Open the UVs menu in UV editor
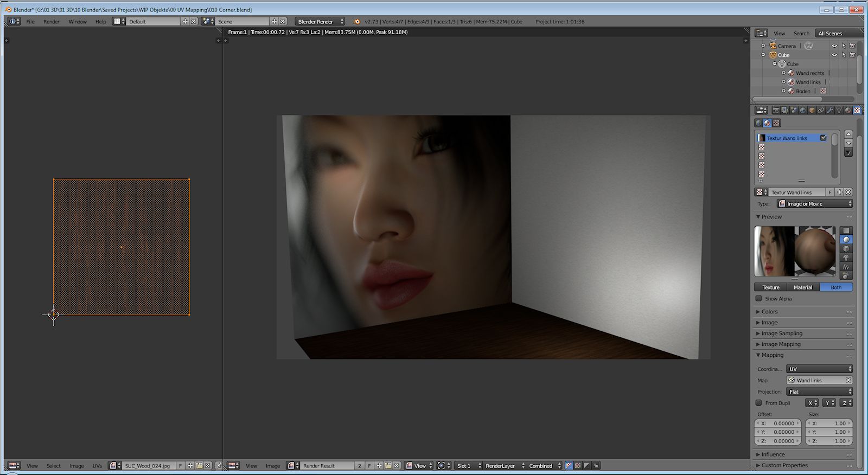The image size is (868, 475). coord(97,466)
